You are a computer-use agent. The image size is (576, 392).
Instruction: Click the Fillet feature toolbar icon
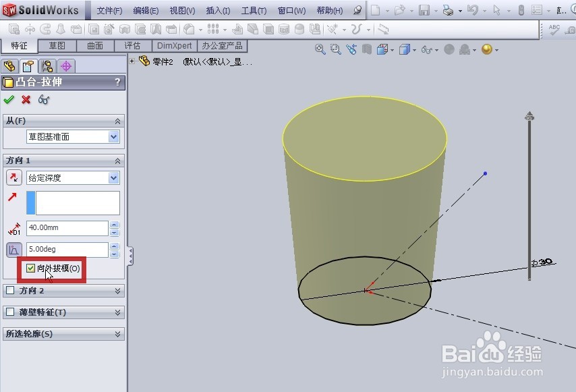(189, 29)
